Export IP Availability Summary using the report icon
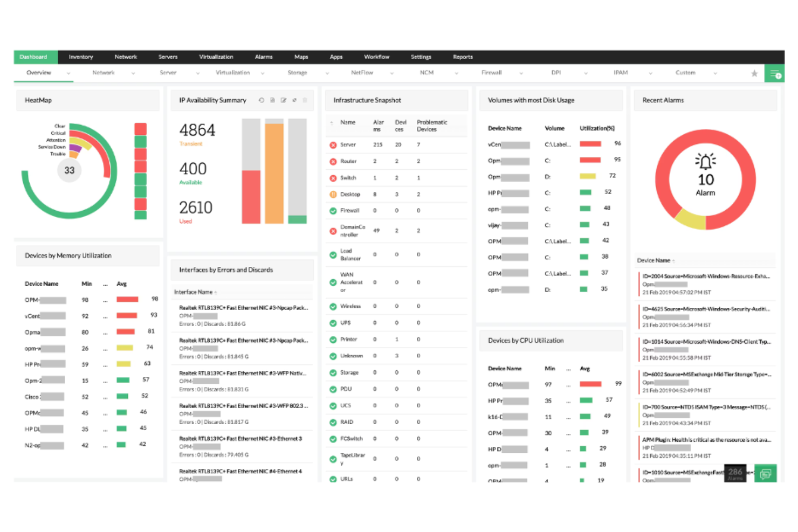This screenshot has height=532, width=798. click(273, 100)
